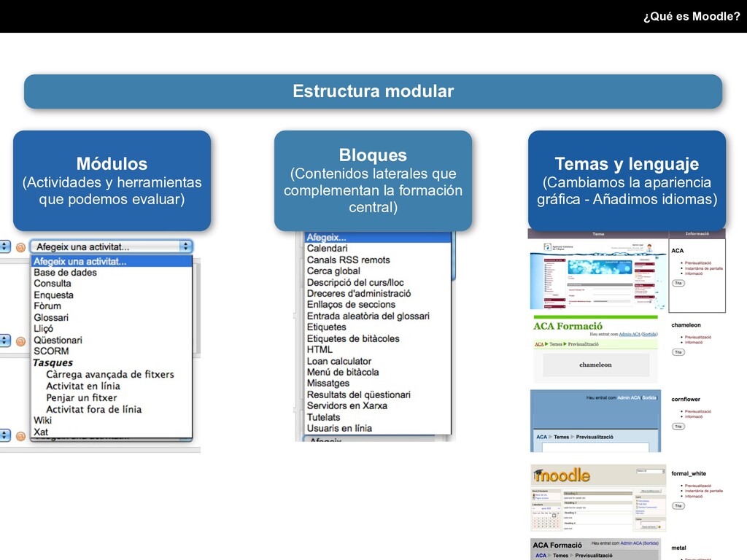Choose 'Resultats del qüestionari' block
Viewport: 747px width, 560px height.
pyautogui.click(x=359, y=394)
